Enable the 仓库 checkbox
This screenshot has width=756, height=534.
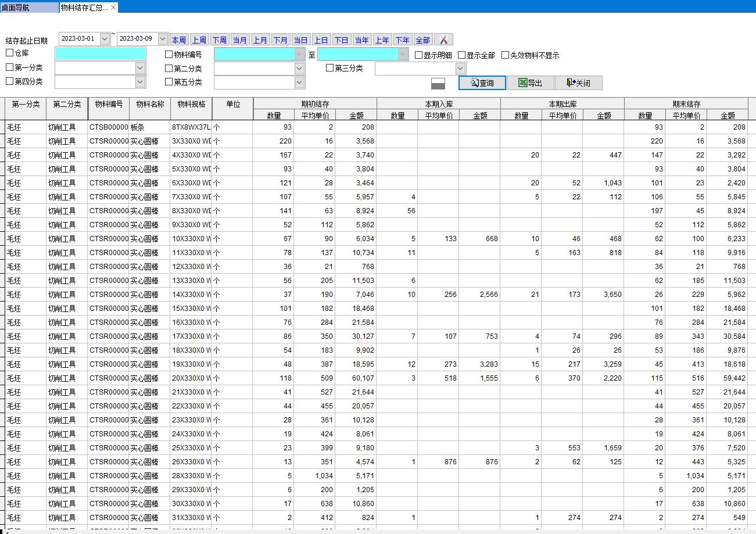point(10,53)
